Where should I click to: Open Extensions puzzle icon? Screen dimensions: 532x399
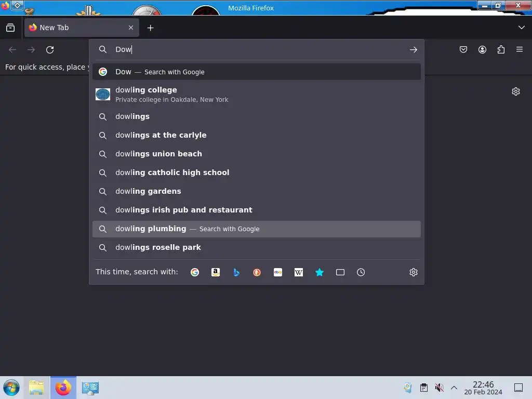point(501,49)
